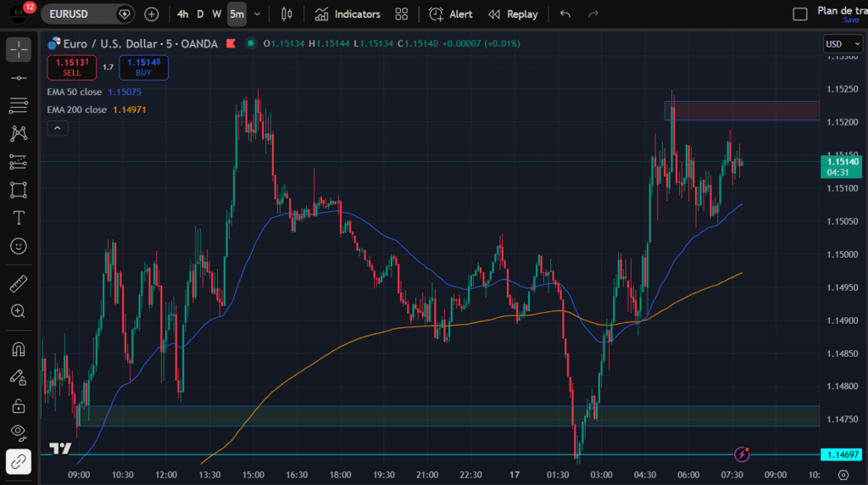Open the USD currency dropdown
868x485 pixels.
click(843, 44)
